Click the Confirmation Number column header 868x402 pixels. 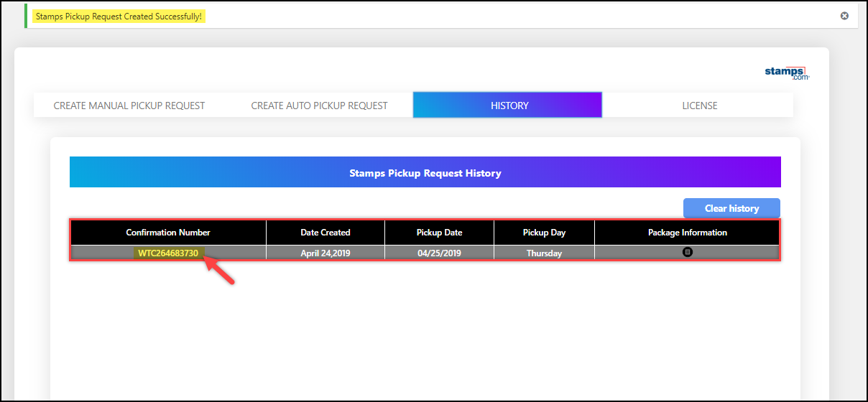pos(168,233)
